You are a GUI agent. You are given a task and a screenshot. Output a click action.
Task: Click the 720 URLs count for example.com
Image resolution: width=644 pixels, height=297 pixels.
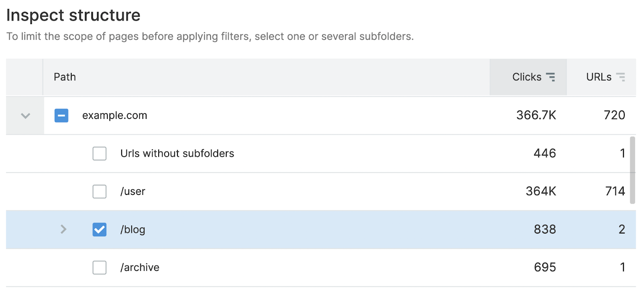[614, 115]
